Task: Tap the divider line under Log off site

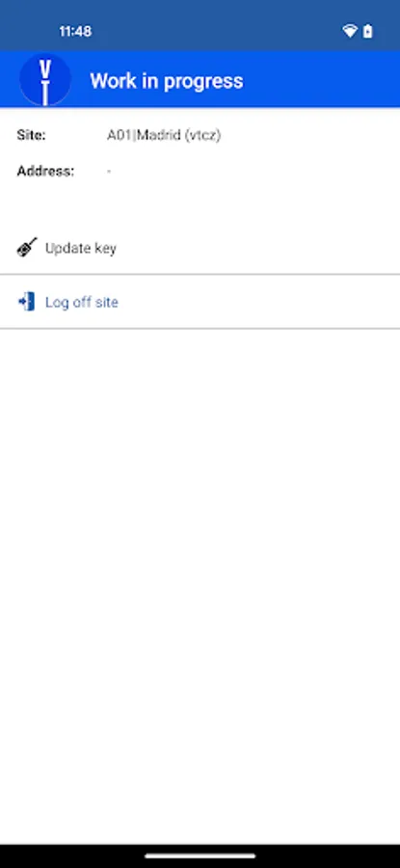Action: click(200, 328)
